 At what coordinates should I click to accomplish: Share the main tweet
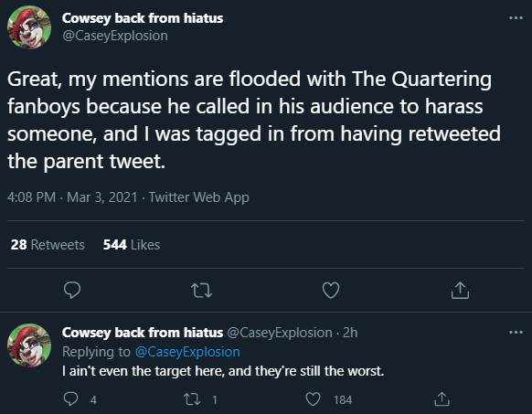tap(460, 290)
